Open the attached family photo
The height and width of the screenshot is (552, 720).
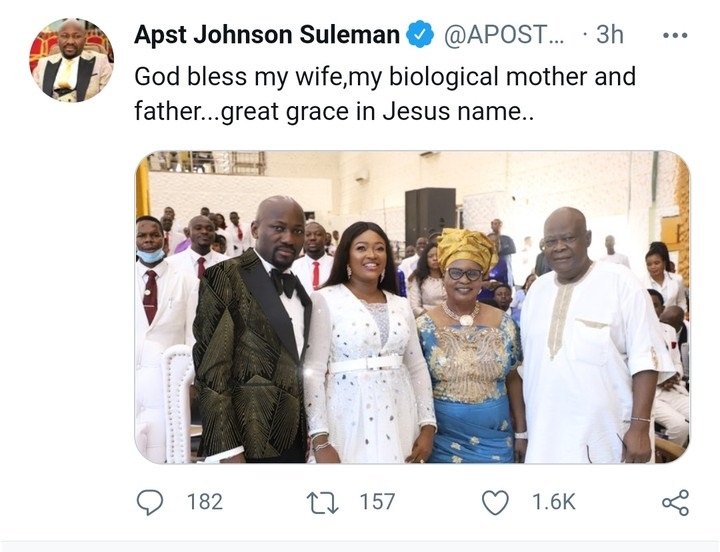[x=412, y=307]
